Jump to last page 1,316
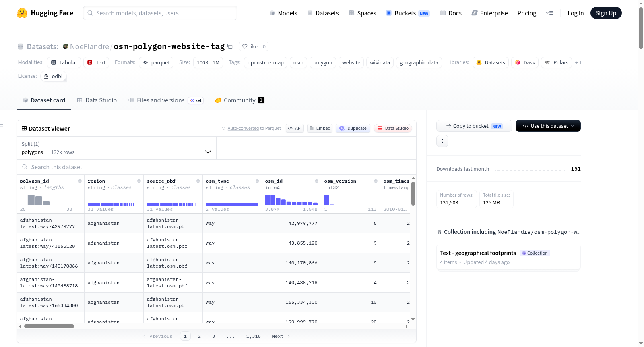Screen dimensions: 644x347 (x=254, y=336)
